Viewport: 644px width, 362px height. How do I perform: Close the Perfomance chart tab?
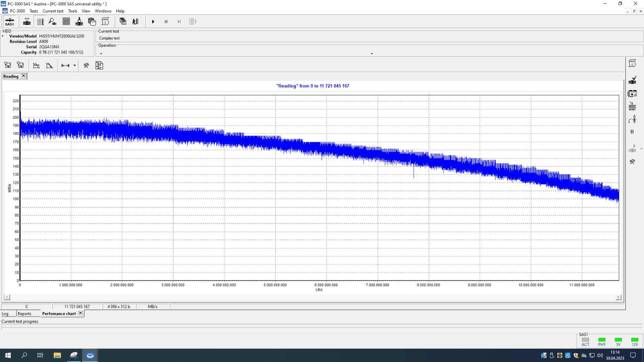click(80, 313)
